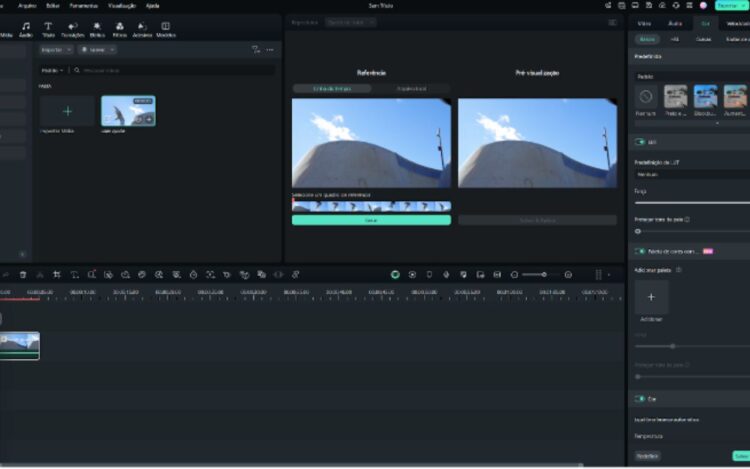Click the Adicionar palette plus button
750x469 pixels.
(651, 297)
